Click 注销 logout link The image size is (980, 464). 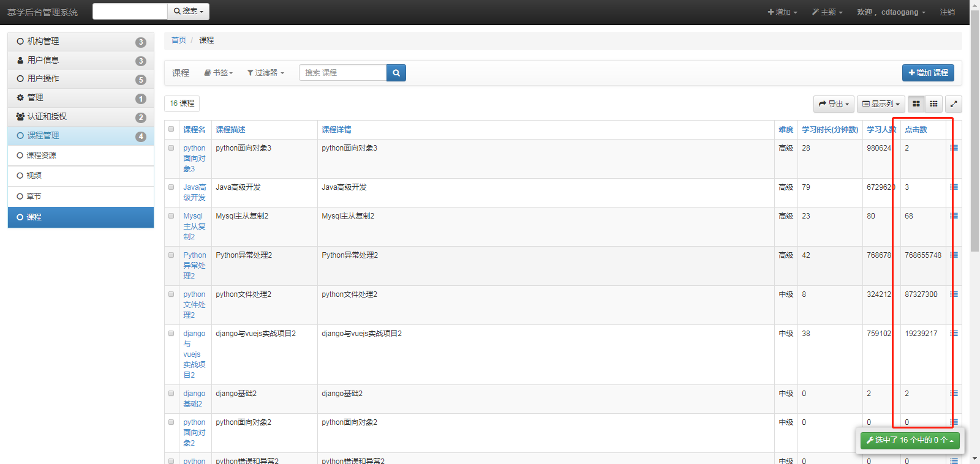click(x=947, y=12)
